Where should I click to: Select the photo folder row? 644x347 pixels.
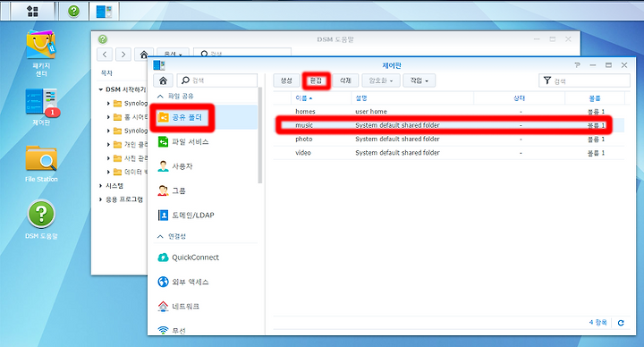click(449, 140)
